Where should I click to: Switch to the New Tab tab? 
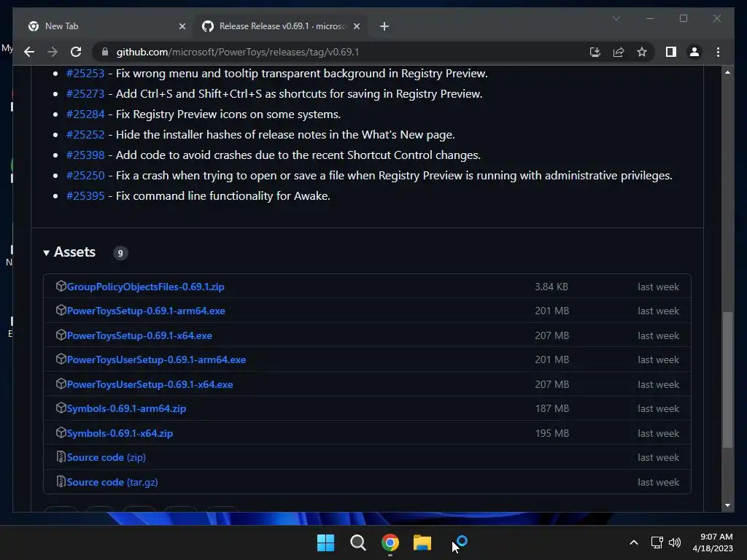click(104, 26)
